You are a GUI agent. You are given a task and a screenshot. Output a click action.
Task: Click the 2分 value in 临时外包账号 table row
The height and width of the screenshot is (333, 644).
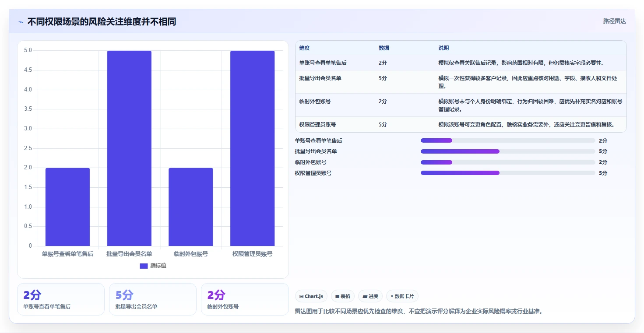pyautogui.click(x=383, y=101)
